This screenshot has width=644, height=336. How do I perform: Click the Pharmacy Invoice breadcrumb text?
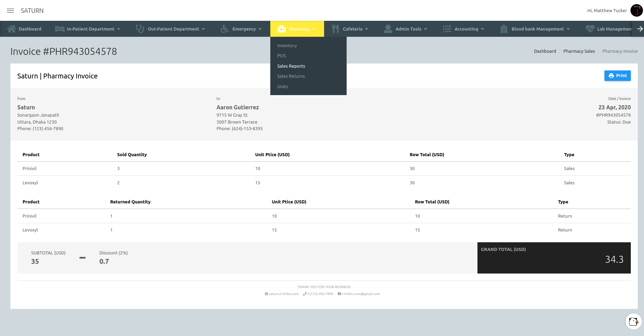coord(620,51)
